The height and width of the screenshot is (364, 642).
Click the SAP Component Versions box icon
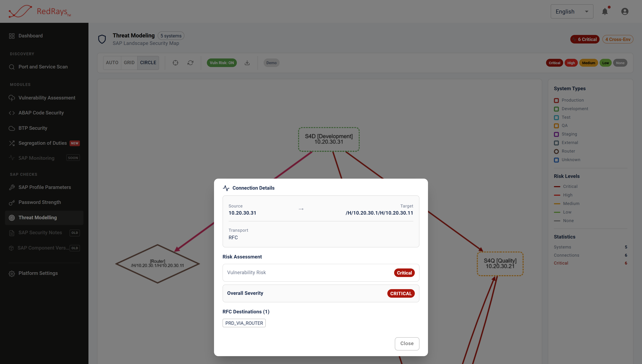pyautogui.click(x=11, y=248)
